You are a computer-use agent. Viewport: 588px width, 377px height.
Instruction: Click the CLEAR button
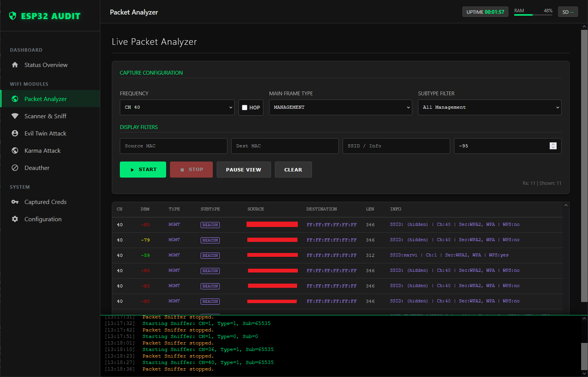tap(293, 170)
